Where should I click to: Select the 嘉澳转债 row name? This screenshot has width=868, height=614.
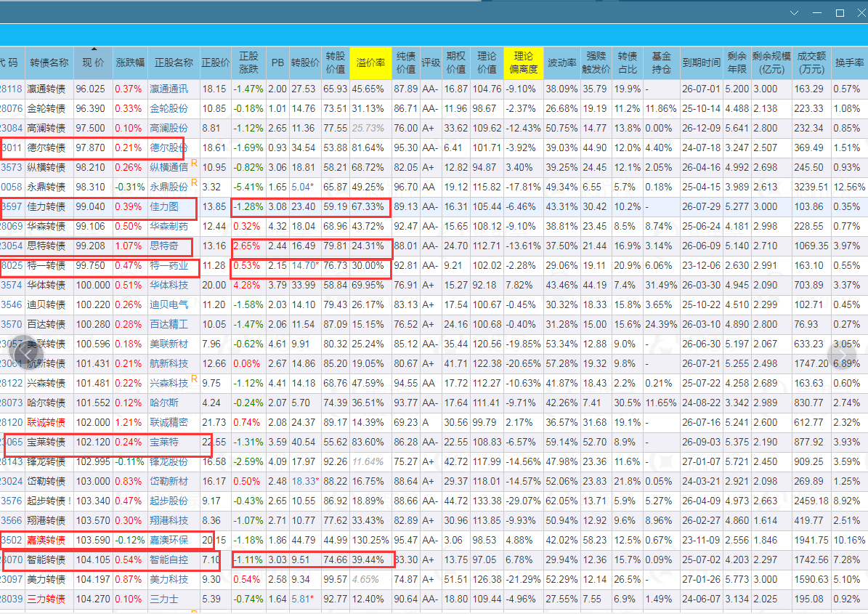pyautogui.click(x=46, y=540)
